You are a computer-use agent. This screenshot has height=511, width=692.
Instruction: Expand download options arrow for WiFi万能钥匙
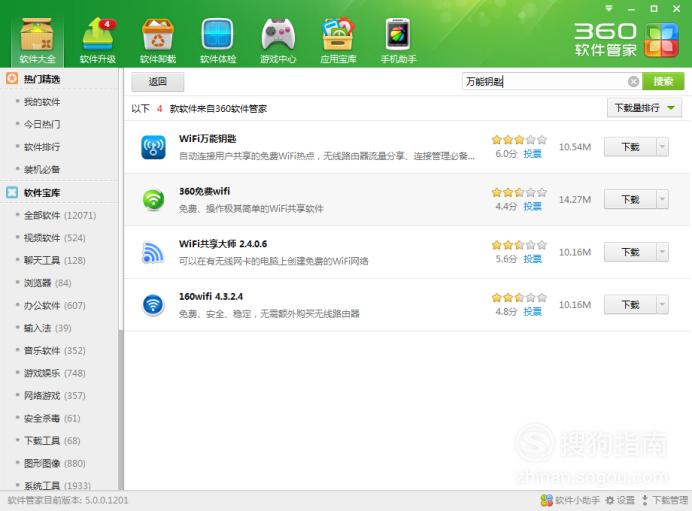click(662, 147)
